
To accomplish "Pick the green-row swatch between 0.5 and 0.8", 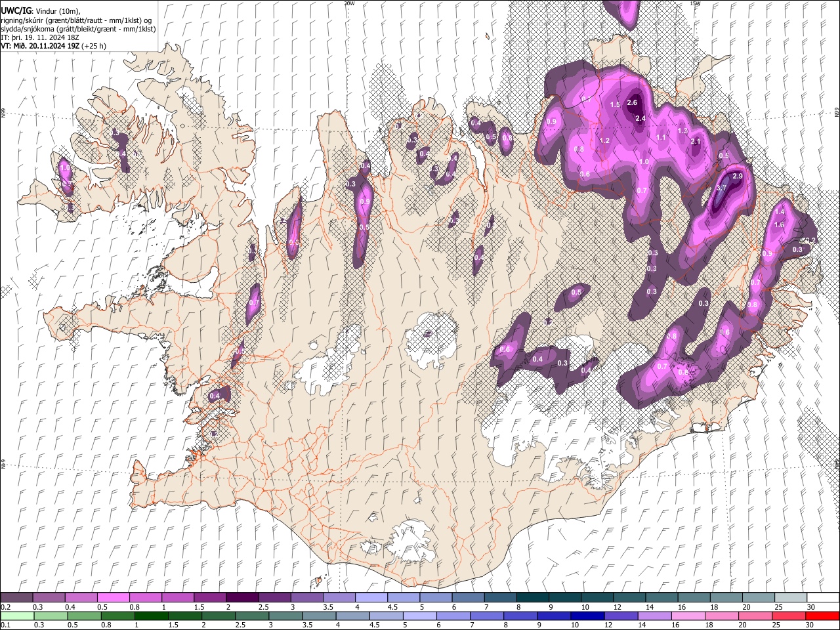I will [84, 616].
